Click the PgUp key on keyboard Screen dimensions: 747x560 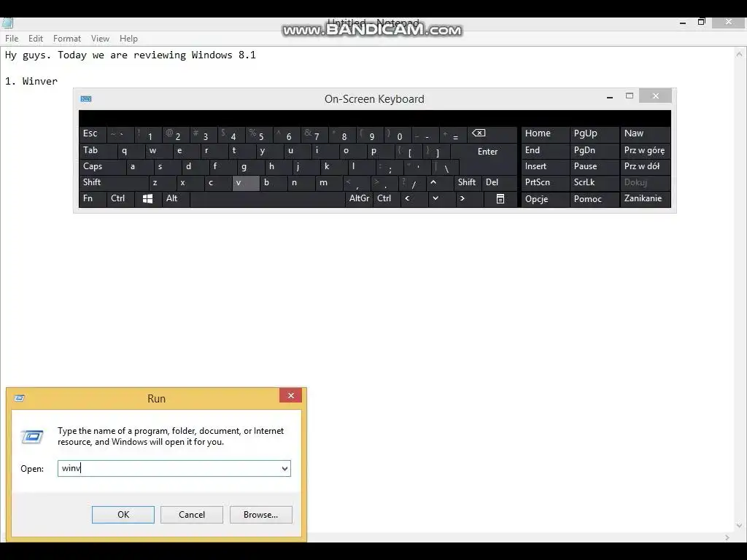tap(594, 134)
